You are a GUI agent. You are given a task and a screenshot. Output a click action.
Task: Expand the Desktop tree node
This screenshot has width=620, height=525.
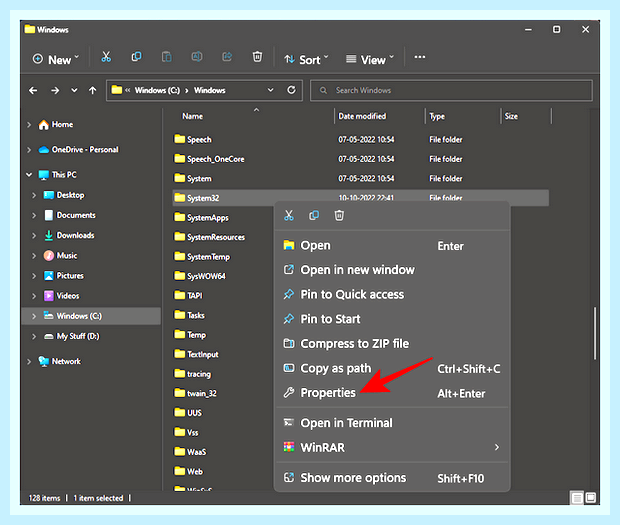pos(34,195)
